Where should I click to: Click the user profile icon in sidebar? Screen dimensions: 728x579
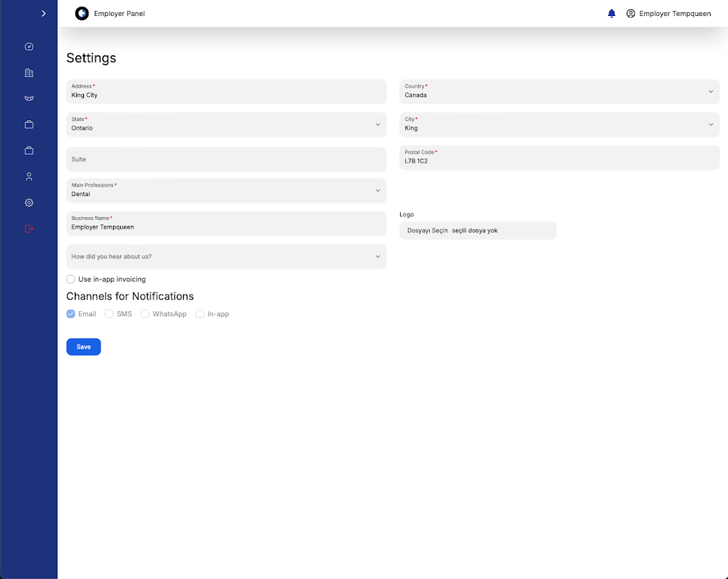point(29,177)
